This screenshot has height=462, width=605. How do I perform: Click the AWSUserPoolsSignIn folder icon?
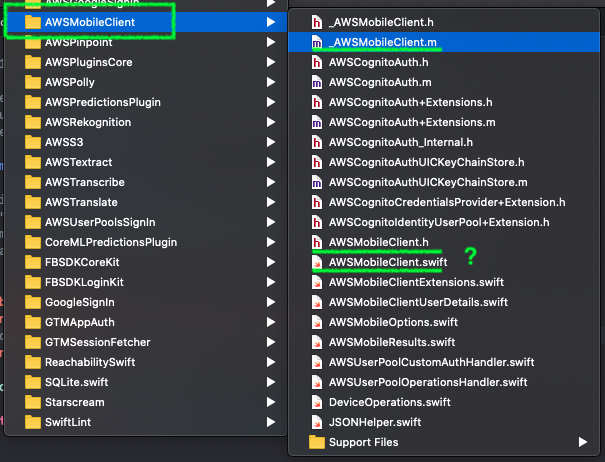click(x=33, y=222)
